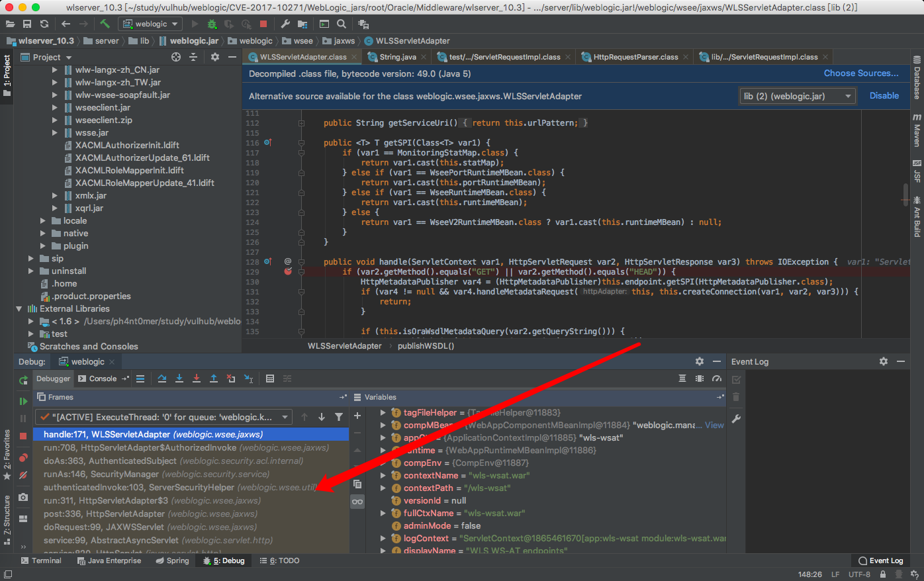Click the Disable link in source banner
This screenshot has height=581, width=924.
pyautogui.click(x=884, y=96)
